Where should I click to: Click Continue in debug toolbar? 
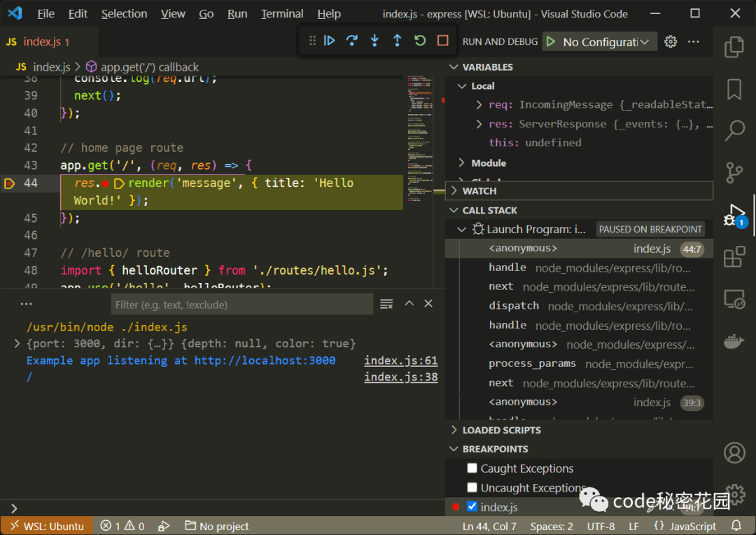[329, 41]
